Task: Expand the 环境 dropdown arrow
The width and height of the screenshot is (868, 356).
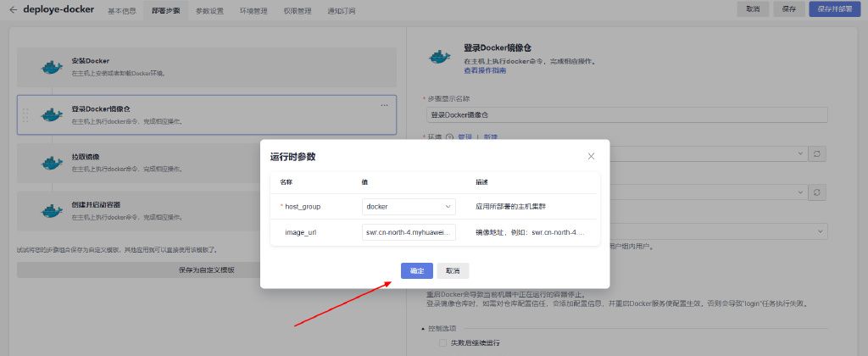Action: [x=800, y=154]
